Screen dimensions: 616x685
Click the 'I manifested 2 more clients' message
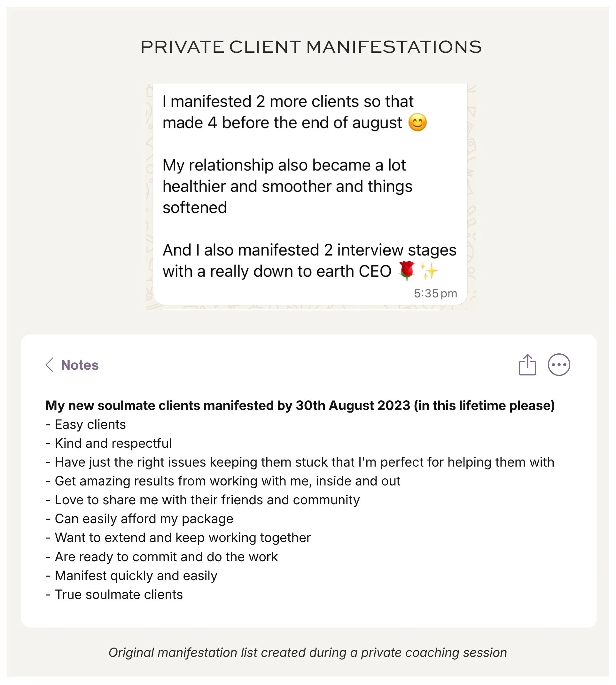pos(294,112)
